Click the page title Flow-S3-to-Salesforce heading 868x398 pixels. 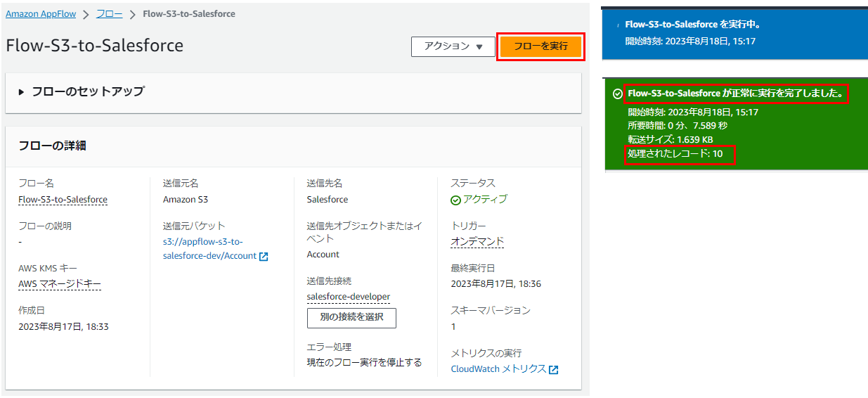[x=94, y=46]
